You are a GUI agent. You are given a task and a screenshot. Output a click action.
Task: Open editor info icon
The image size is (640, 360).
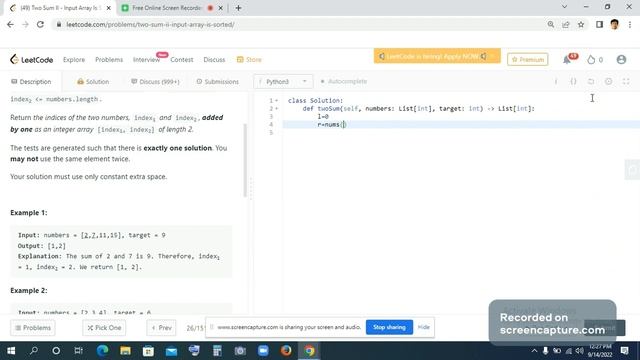pos(556,82)
